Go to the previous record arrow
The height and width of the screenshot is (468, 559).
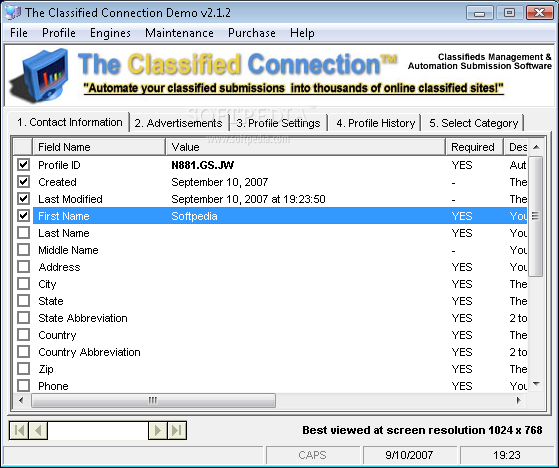pos(38,430)
